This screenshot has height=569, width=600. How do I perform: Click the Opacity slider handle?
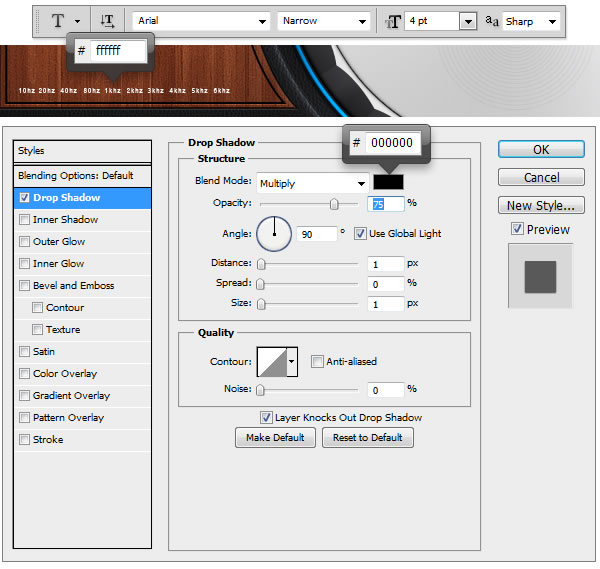coord(334,204)
